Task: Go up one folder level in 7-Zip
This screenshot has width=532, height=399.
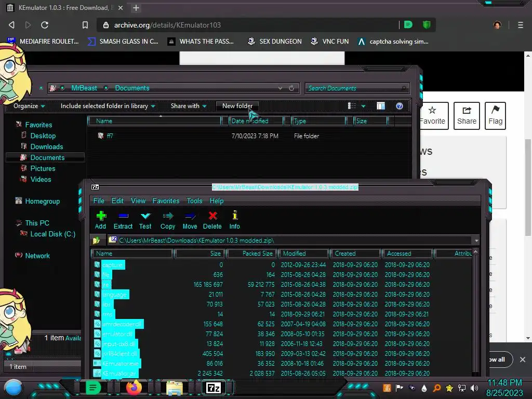Action: click(x=96, y=241)
